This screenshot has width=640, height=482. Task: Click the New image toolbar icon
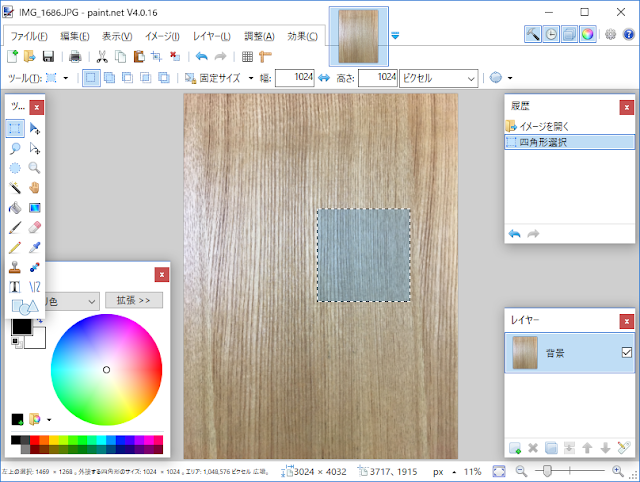coord(12,56)
